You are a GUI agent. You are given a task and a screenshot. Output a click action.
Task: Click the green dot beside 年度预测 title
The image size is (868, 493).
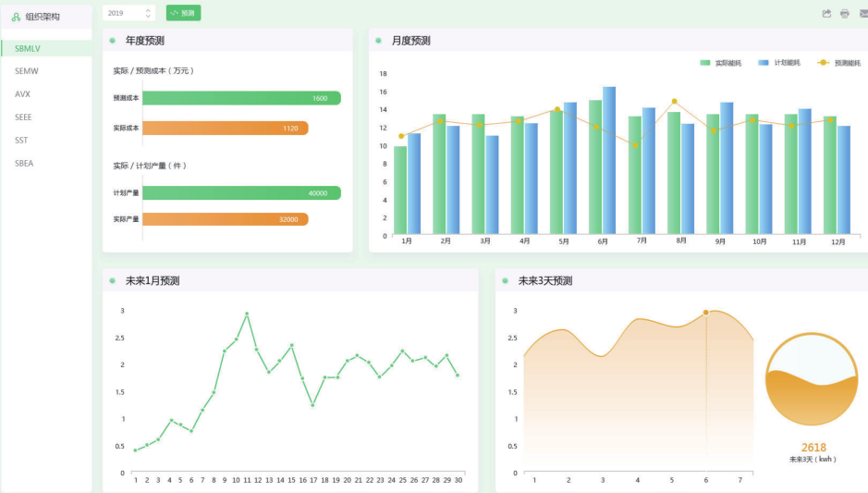(x=112, y=40)
